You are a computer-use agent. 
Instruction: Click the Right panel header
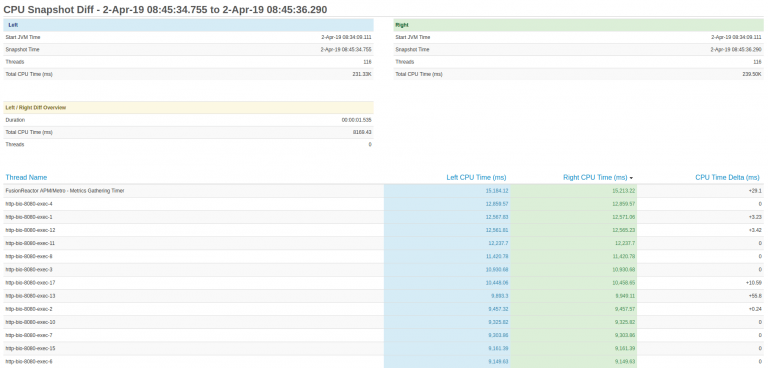click(x=578, y=25)
